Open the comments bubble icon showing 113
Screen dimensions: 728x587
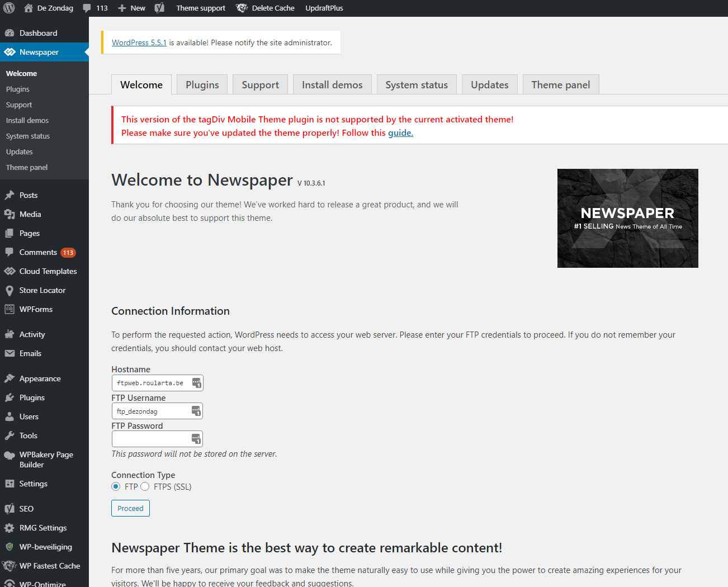click(87, 8)
